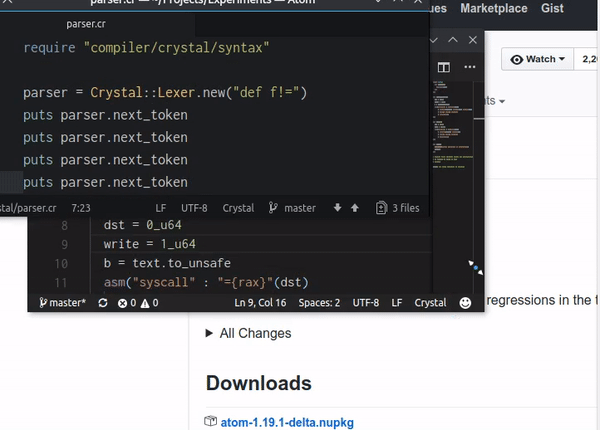Image resolution: width=600 pixels, height=430 pixels.
Task: Click line number 10 in the VS Code gutter
Action: 61,264
